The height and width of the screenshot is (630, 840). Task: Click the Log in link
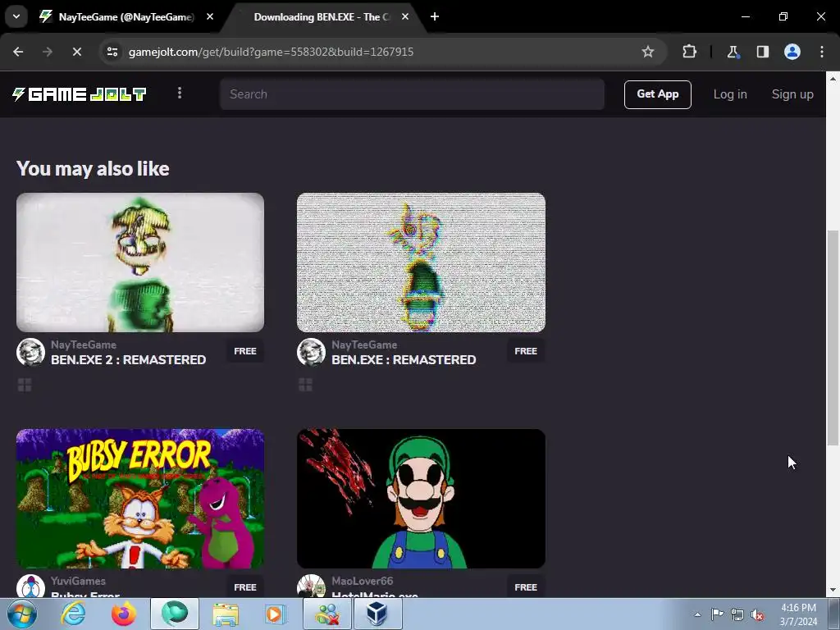click(729, 94)
